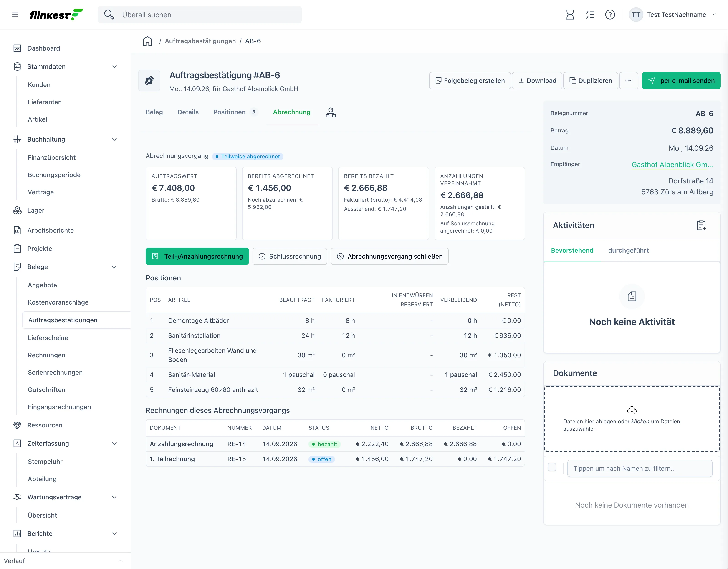Click the Berichte chart icon
728x569 pixels.
pos(17,534)
